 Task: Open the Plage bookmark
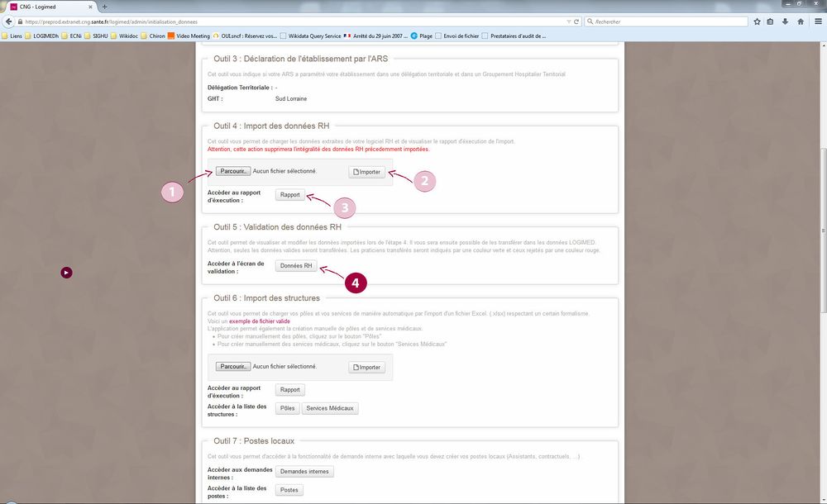422,36
